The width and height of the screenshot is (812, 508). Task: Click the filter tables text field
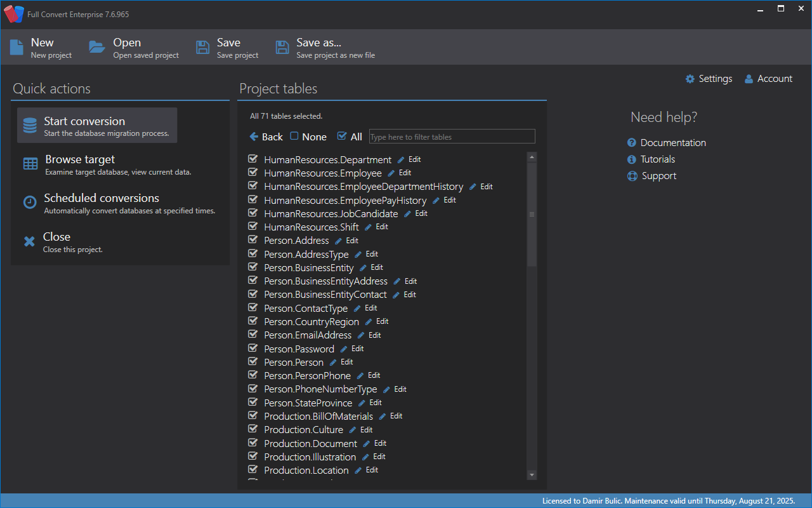tap(452, 137)
